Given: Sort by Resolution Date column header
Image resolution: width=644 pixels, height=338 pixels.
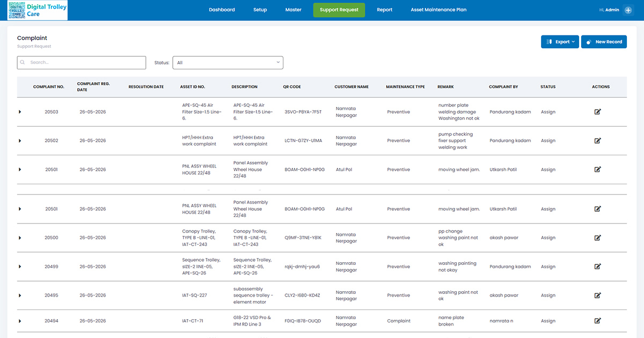Looking at the screenshot, I should pyautogui.click(x=146, y=87).
